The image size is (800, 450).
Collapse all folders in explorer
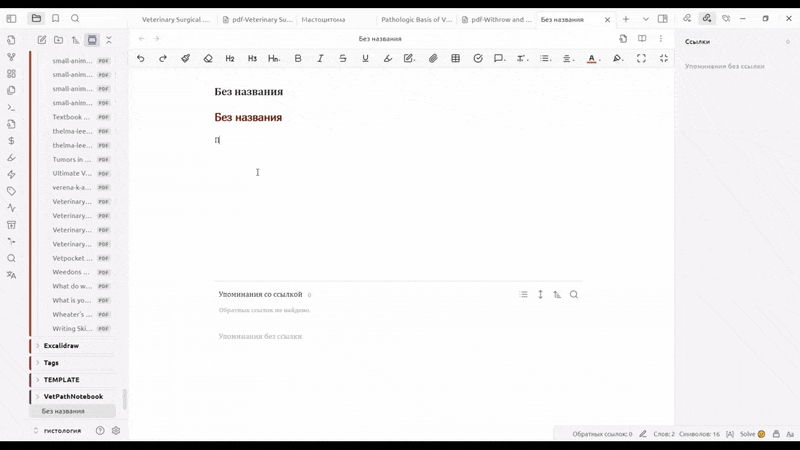109,40
